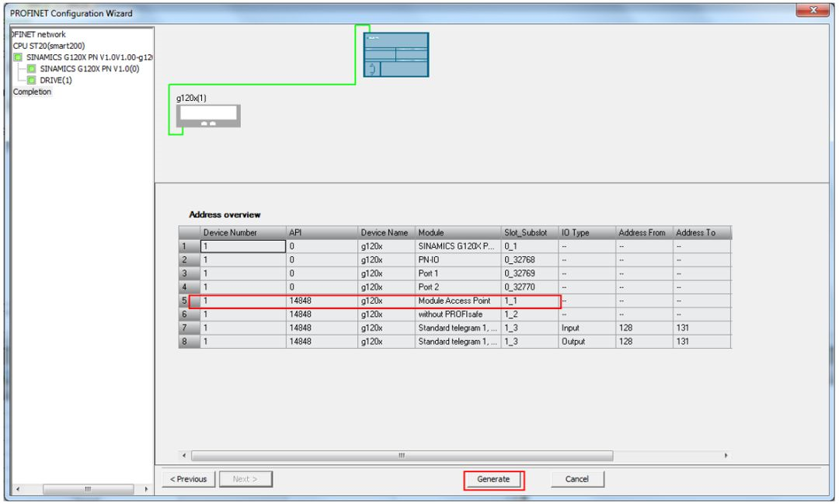Click the Device Number column header
The width and height of the screenshot is (839, 504).
click(243, 233)
